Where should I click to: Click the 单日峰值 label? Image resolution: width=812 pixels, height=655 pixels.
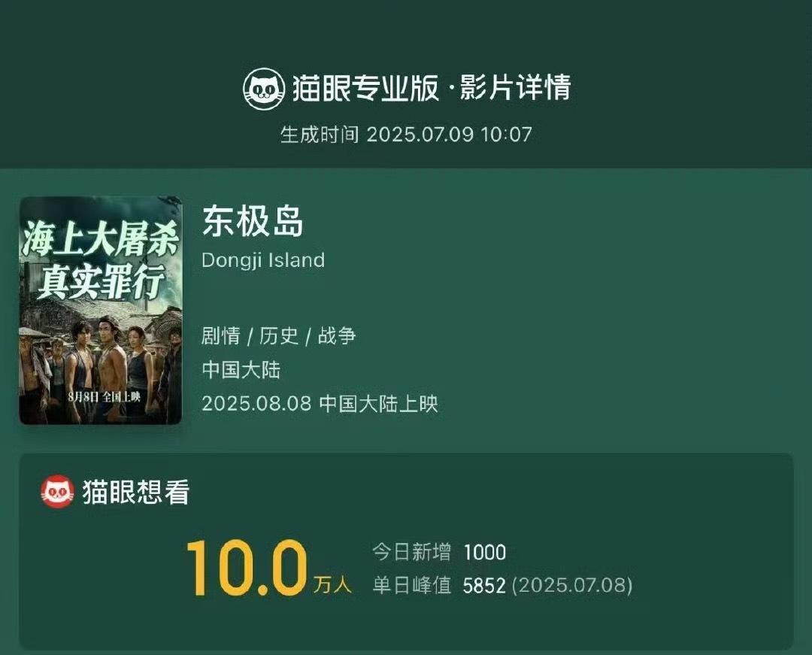pos(412,585)
